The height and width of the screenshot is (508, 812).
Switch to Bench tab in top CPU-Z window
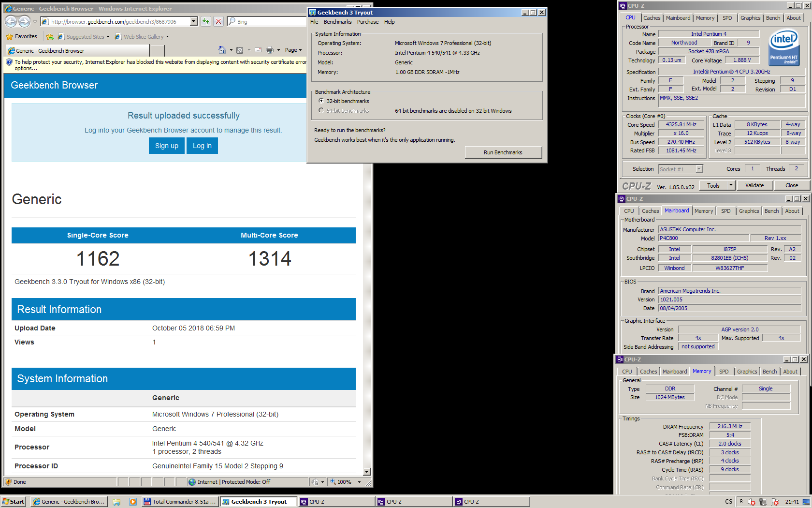point(773,18)
